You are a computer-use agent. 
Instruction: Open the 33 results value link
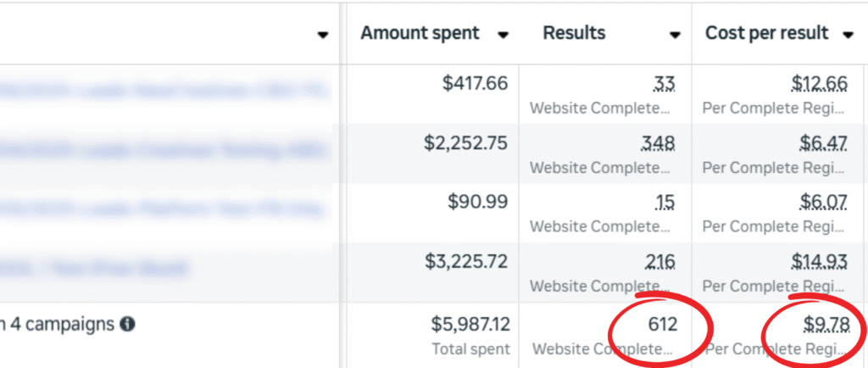point(665,83)
